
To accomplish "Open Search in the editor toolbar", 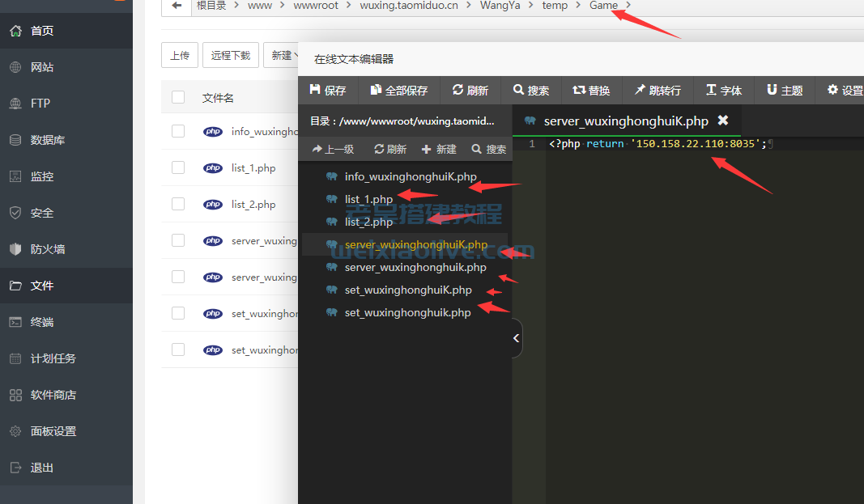I will click(x=531, y=91).
